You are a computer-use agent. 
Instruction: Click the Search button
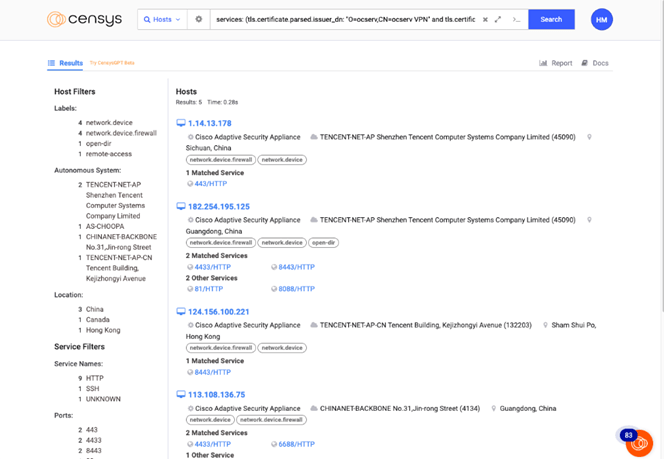[551, 19]
